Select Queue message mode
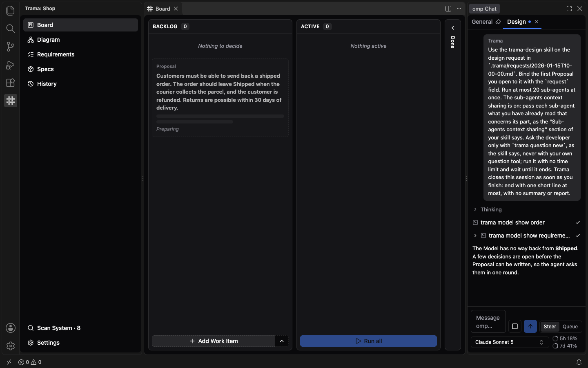 [x=570, y=327]
